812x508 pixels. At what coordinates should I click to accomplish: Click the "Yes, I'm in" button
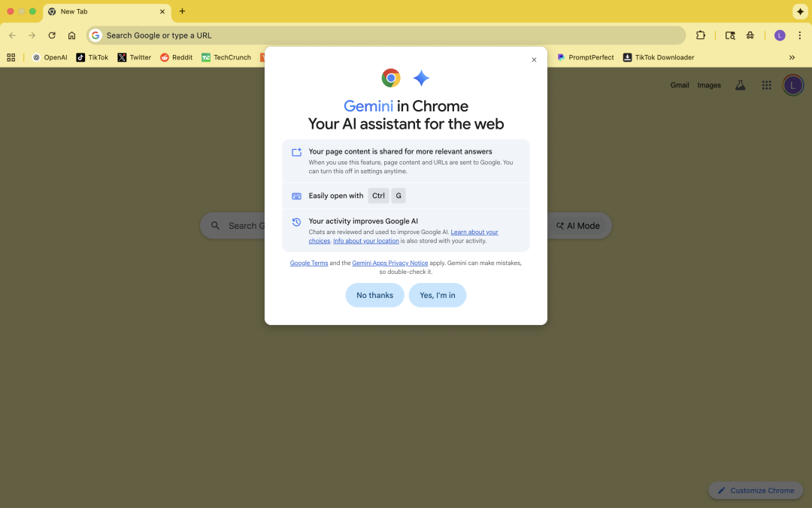coord(438,295)
